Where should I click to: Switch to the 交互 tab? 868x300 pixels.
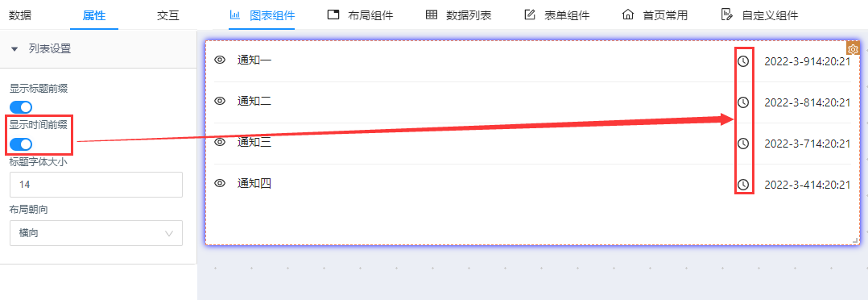168,15
